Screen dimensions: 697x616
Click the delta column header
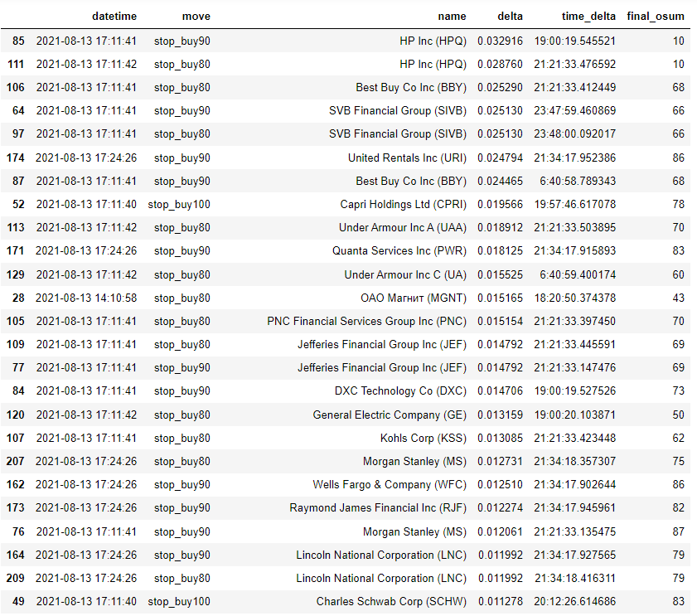click(x=510, y=17)
